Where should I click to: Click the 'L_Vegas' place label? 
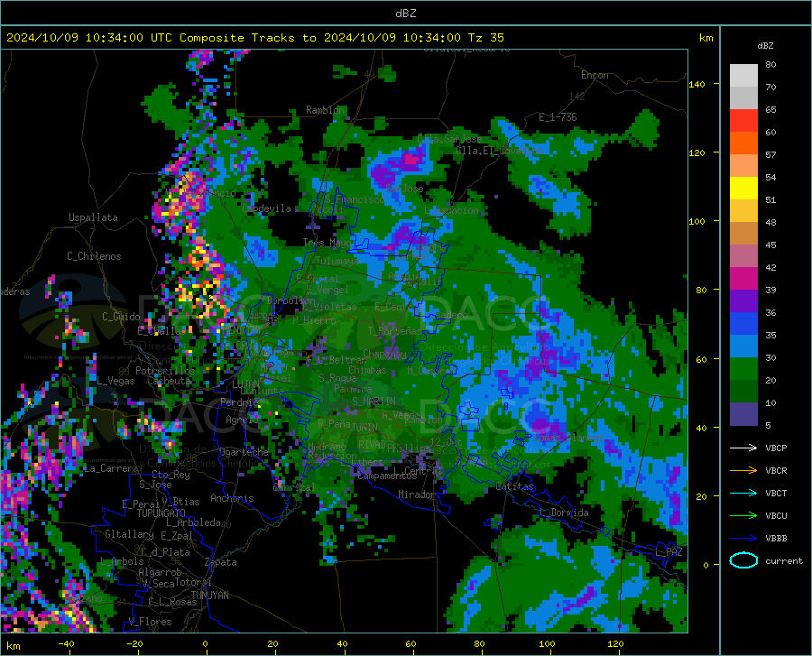click(x=115, y=381)
